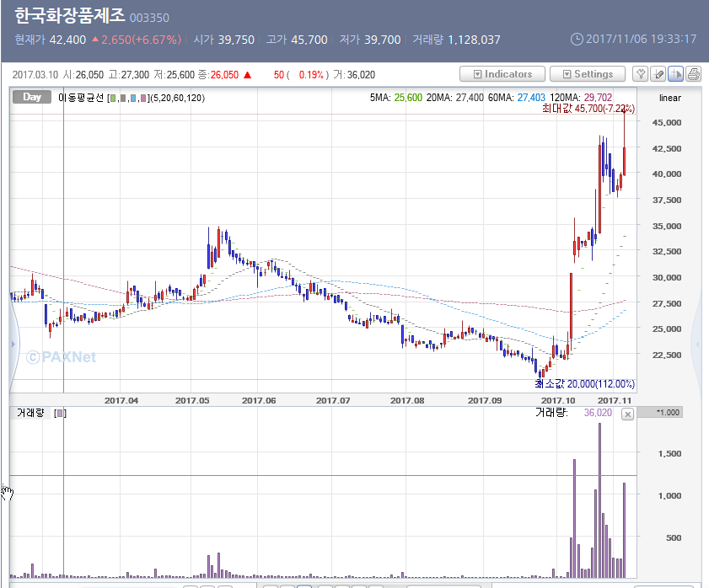
Task: Click the left chart scroll arrow handle
Action: pyautogui.click(x=13, y=344)
